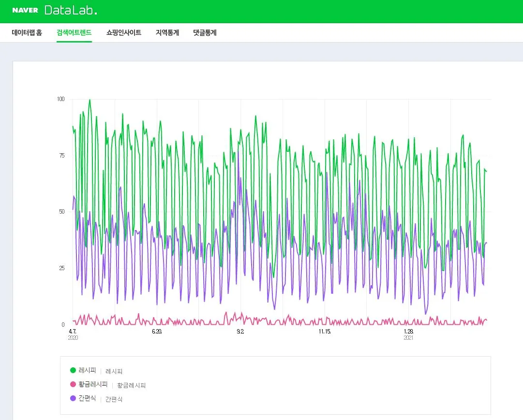The width and height of the screenshot is (523, 420).
Task: Click the 6.20. date axis label
Action: [157, 332]
